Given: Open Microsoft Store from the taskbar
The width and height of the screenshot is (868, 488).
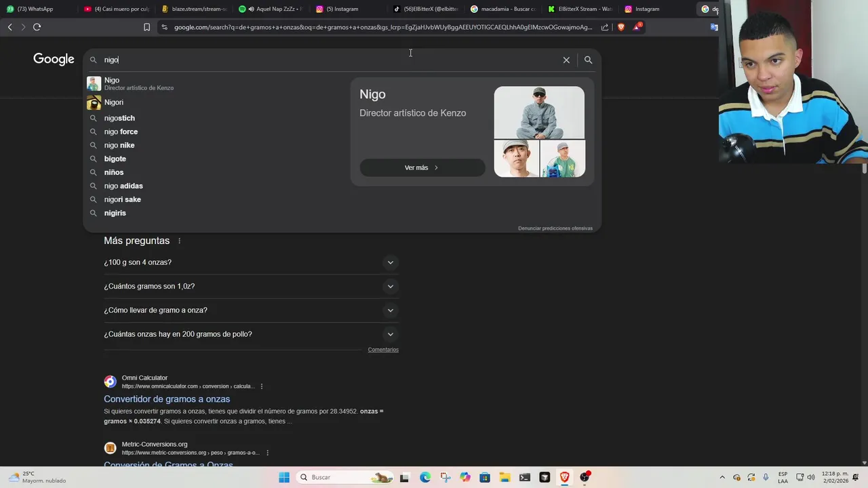Looking at the screenshot, I should click(485, 477).
